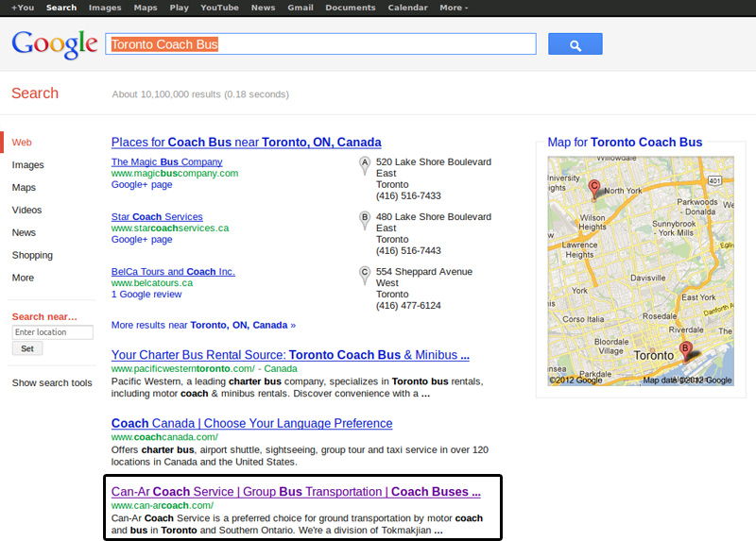Click red pin C on the map

[594, 189]
